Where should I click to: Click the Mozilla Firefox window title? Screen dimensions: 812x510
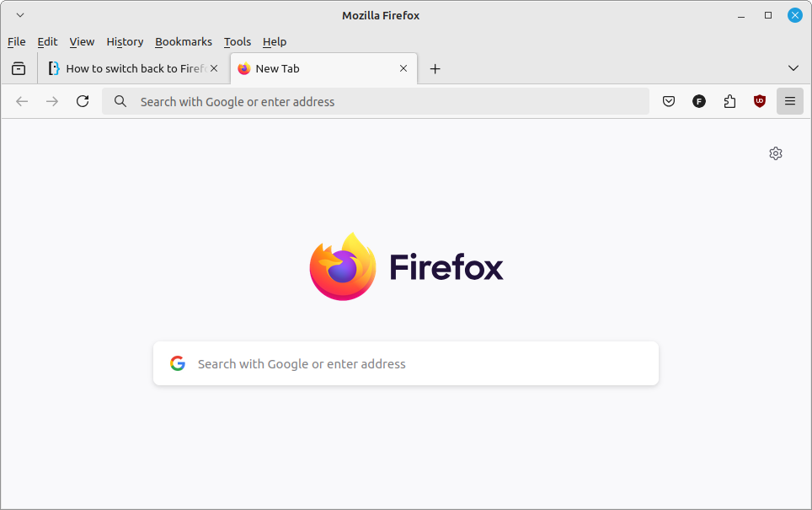click(x=381, y=15)
